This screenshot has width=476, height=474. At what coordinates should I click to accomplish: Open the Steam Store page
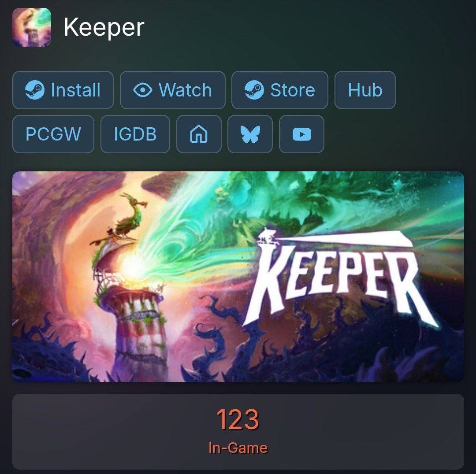(280, 90)
